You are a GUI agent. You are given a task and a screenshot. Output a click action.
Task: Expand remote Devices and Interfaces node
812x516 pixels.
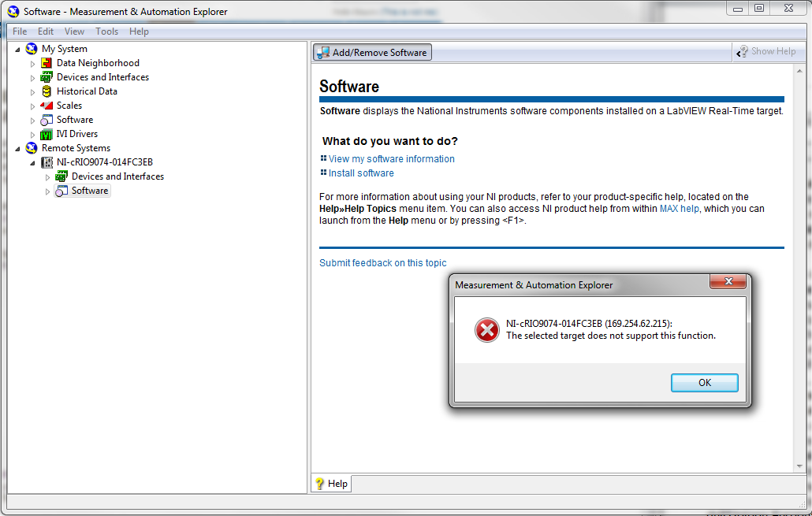click(x=47, y=177)
